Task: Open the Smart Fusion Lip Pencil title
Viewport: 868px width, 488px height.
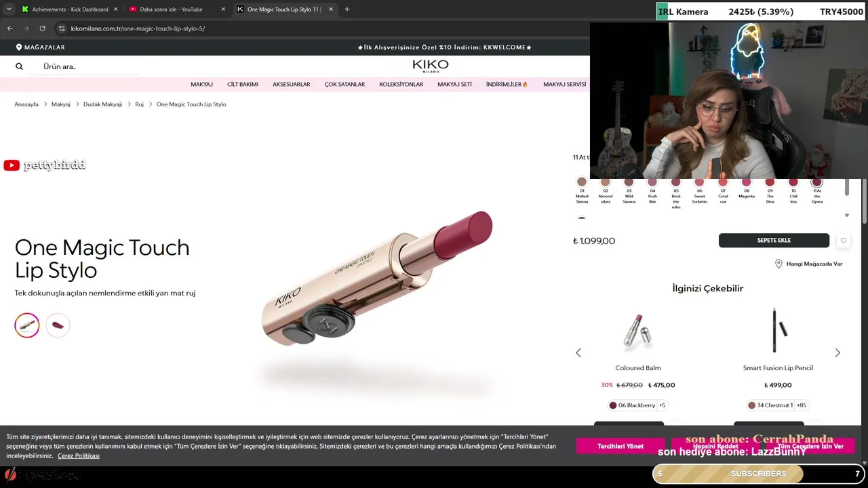Action: pyautogui.click(x=778, y=368)
